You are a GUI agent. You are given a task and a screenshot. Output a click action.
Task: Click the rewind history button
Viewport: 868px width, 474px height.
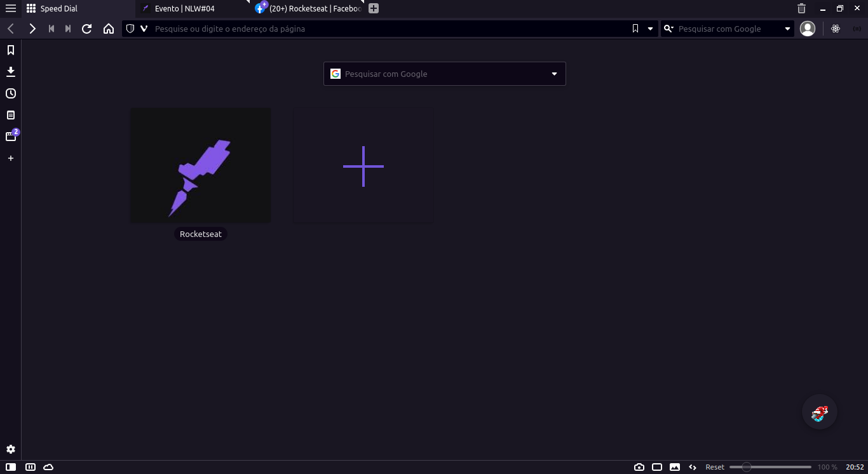[x=51, y=29]
